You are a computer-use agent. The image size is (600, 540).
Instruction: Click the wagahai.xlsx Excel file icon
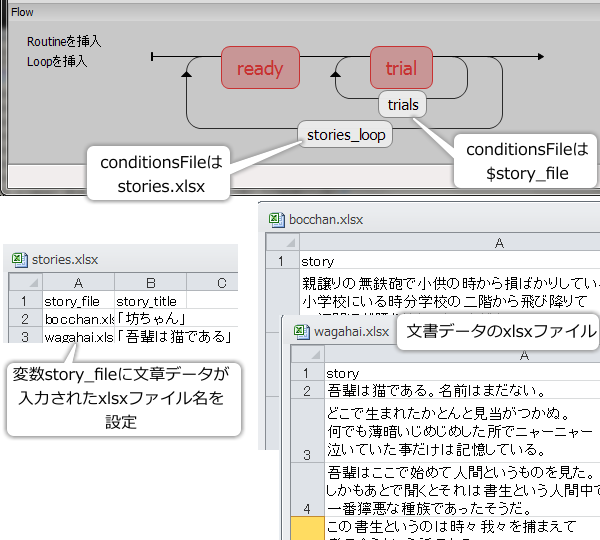pos(302,331)
